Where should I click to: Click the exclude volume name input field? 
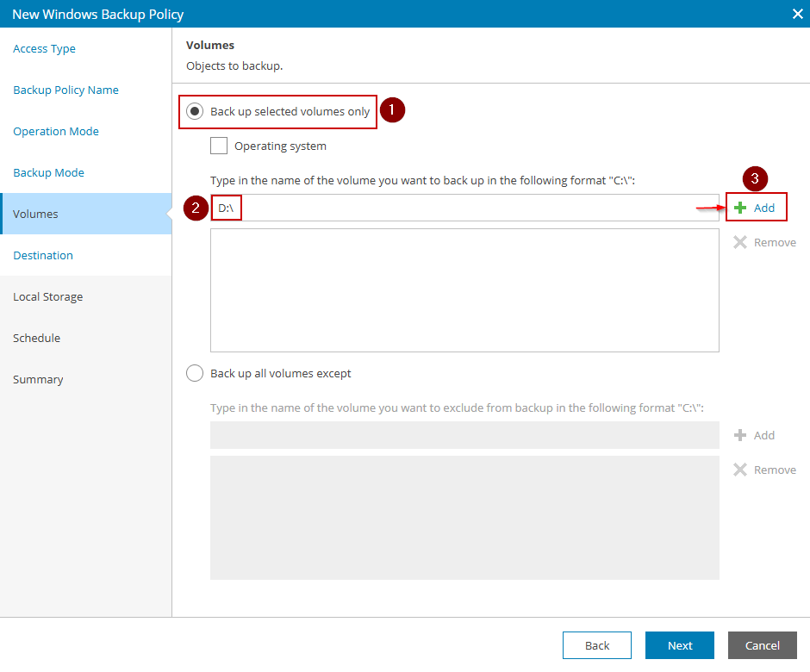[x=464, y=435]
